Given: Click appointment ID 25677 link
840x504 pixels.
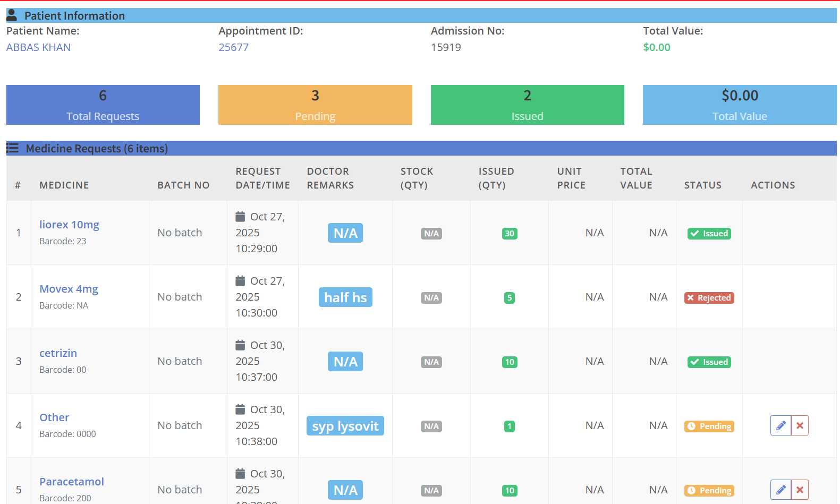Looking at the screenshot, I should point(233,47).
